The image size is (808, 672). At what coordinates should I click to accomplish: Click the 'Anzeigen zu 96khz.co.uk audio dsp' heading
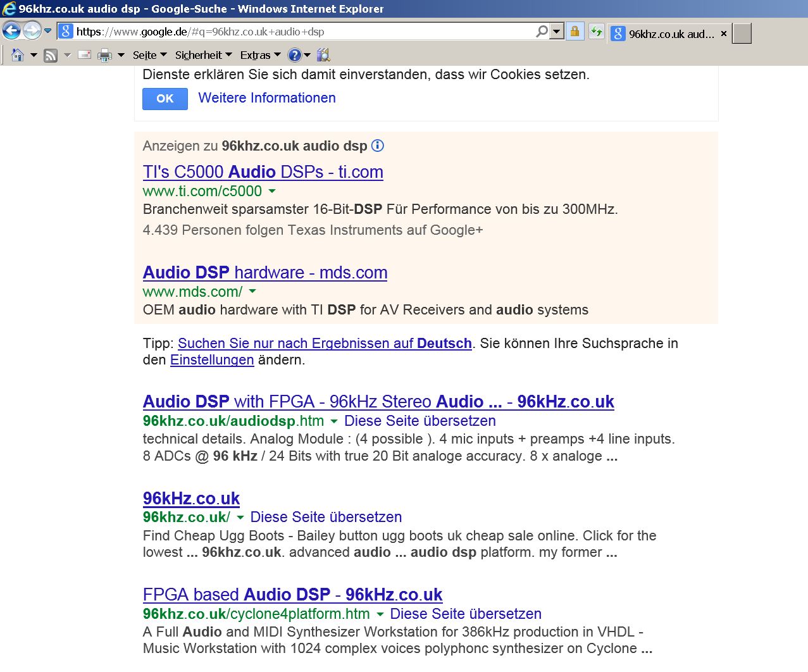click(255, 146)
